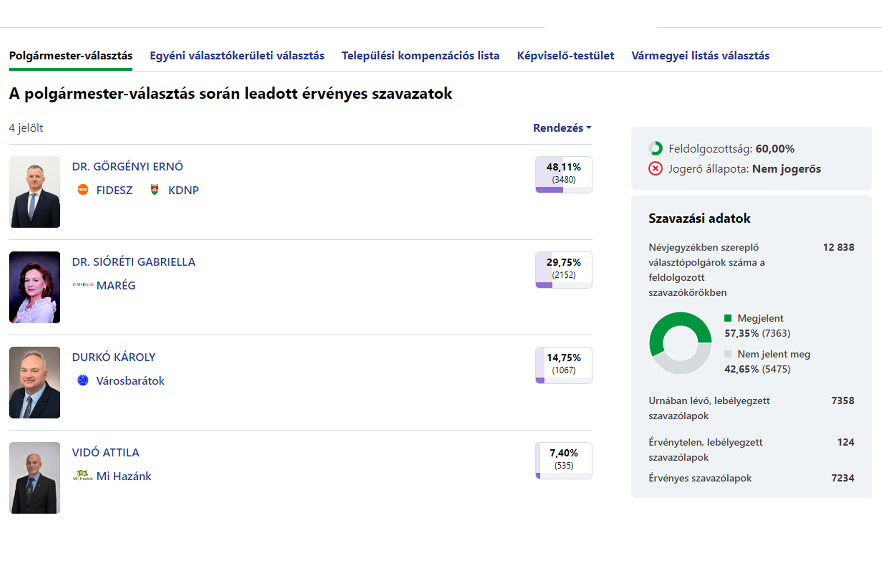
Task: Click Vidó Attila's candidate photo
Action: point(34,478)
